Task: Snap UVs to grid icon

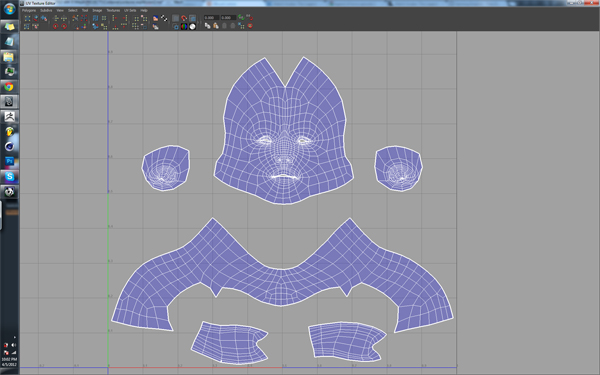Action: tap(104, 18)
